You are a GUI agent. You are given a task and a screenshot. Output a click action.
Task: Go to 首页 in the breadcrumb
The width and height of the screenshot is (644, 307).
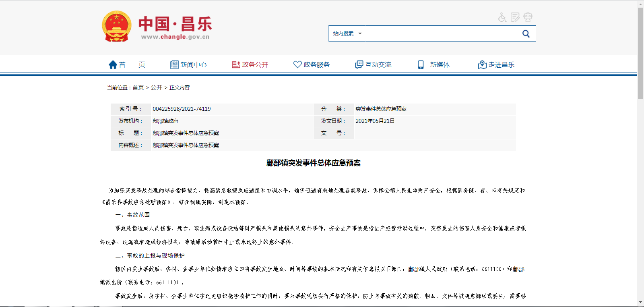(x=138, y=87)
